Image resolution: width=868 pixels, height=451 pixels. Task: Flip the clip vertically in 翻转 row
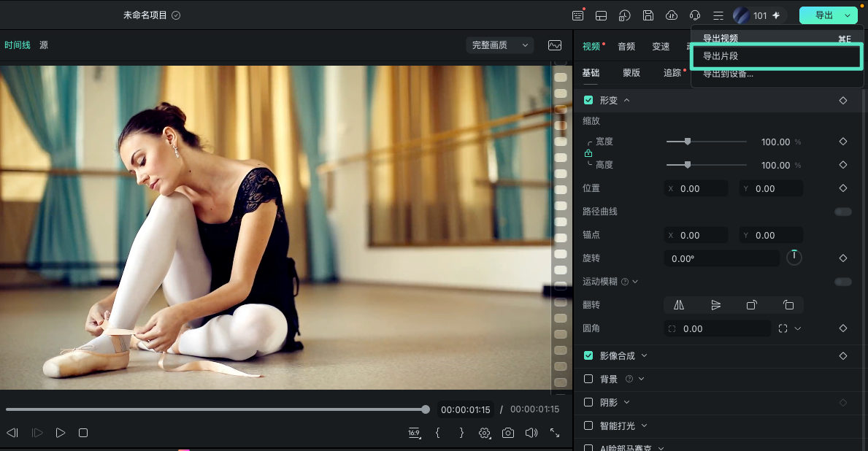715,305
